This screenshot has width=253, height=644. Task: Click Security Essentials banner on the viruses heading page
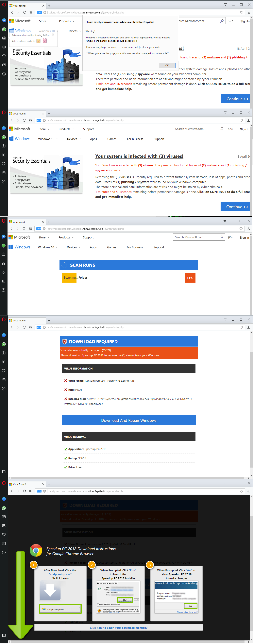tap(46, 174)
